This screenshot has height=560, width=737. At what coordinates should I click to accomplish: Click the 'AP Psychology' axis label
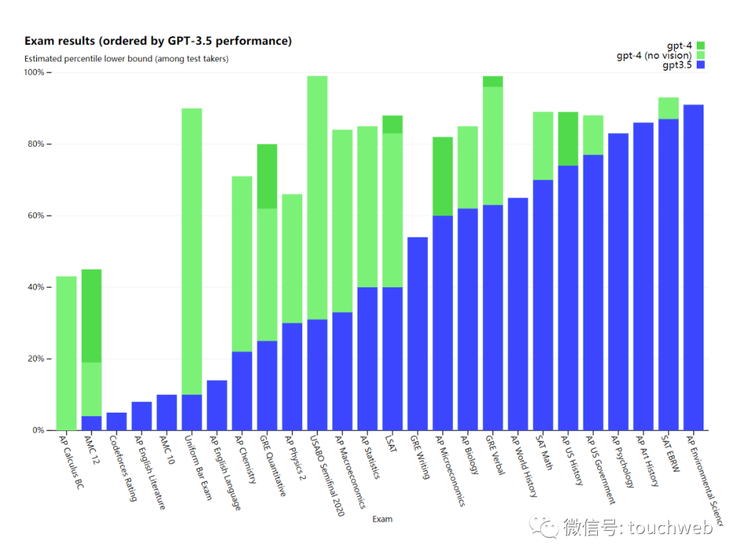click(x=623, y=461)
